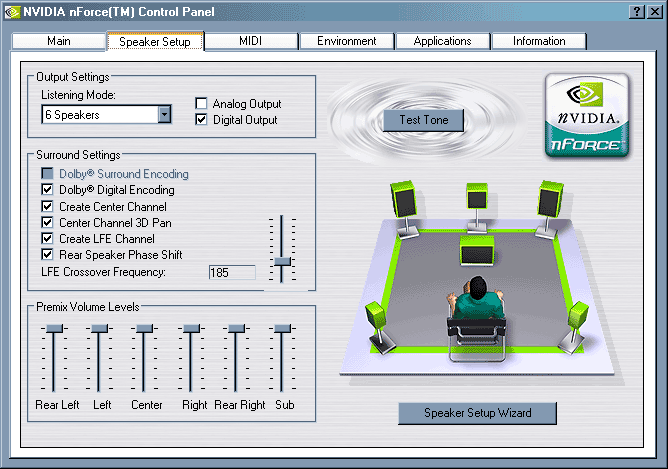
Task: Open the Information tab
Action: [539, 41]
